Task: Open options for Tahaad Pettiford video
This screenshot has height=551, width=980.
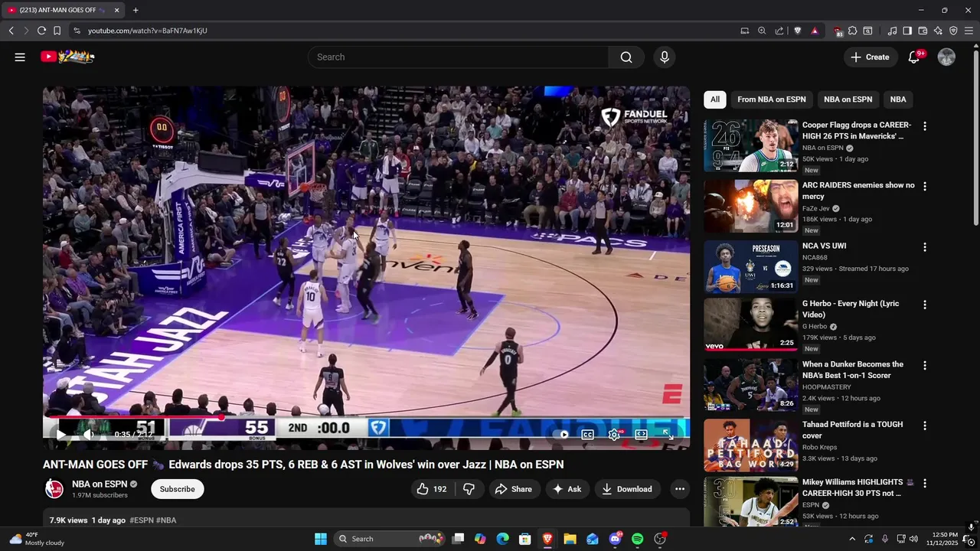Action: pos(925,425)
